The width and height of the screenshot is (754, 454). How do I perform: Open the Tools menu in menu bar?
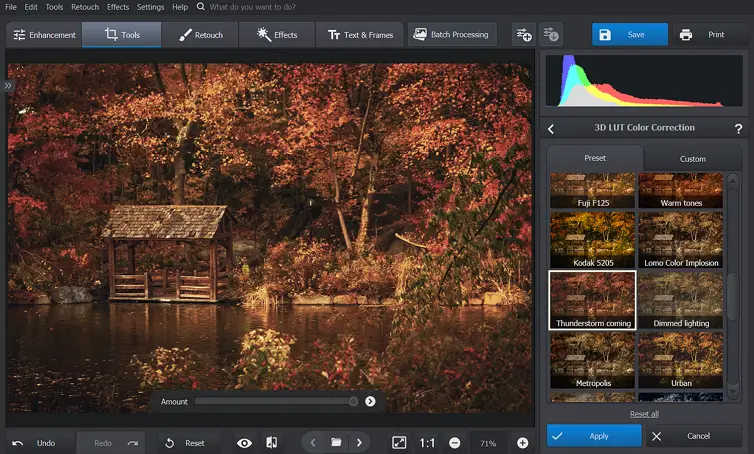54,7
